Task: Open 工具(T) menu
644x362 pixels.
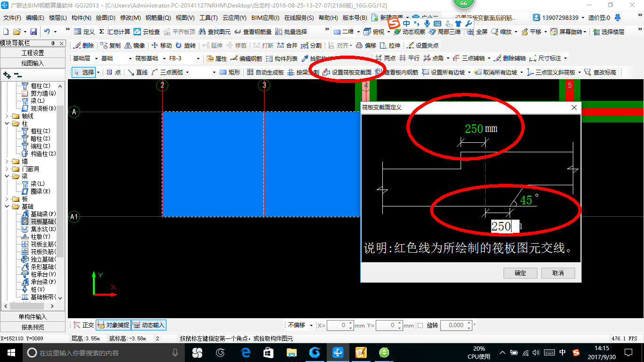Action: tap(208, 18)
